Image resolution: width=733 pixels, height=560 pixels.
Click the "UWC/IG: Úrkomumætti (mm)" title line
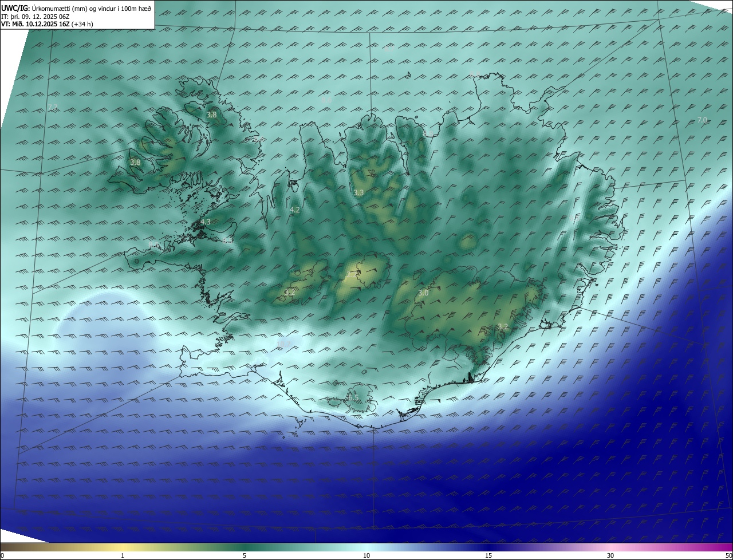point(76,7)
